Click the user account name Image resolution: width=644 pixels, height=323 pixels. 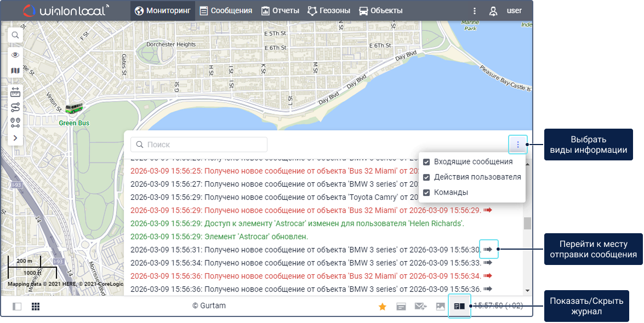[514, 10]
